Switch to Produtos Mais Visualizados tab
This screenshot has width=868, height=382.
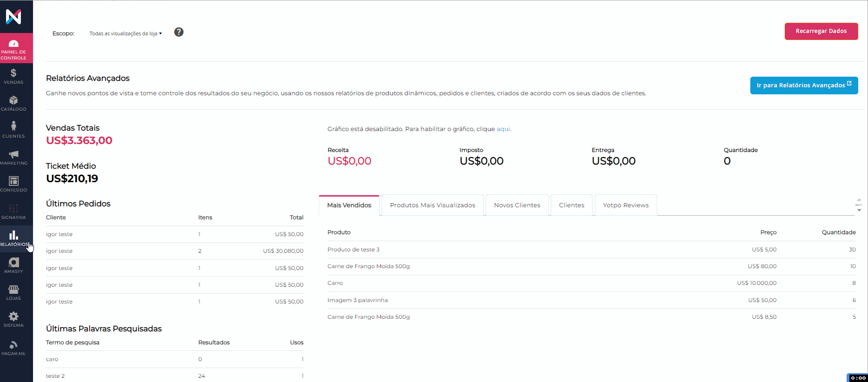(432, 205)
